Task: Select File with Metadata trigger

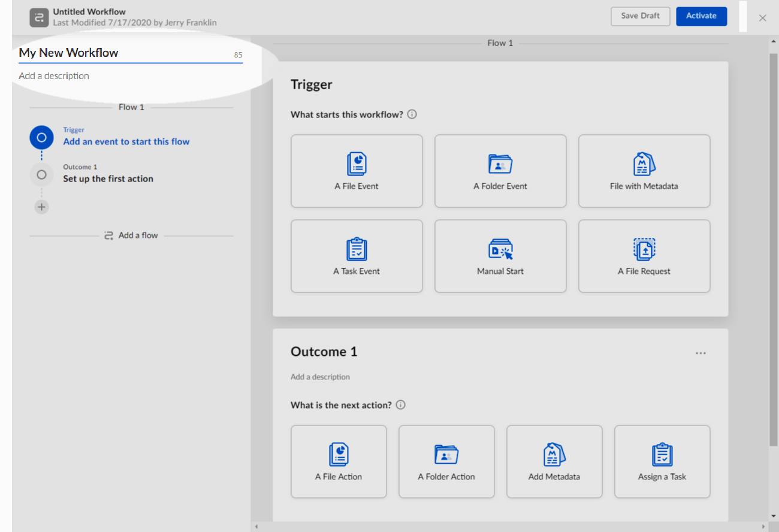Action: coord(644,171)
